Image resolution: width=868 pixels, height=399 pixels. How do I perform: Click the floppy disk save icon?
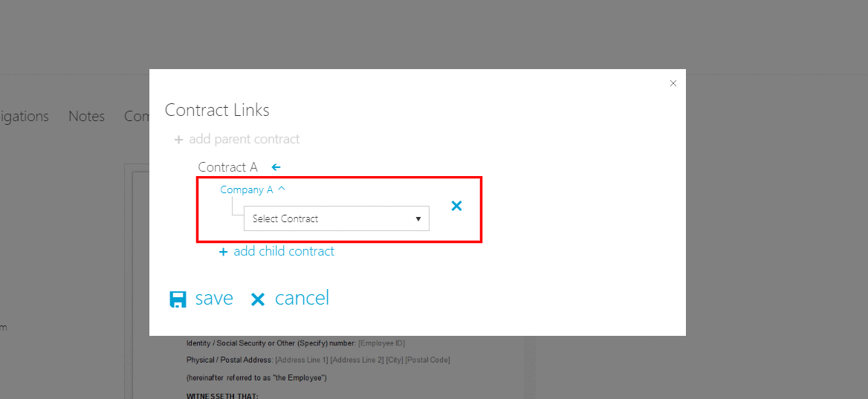[x=178, y=299]
